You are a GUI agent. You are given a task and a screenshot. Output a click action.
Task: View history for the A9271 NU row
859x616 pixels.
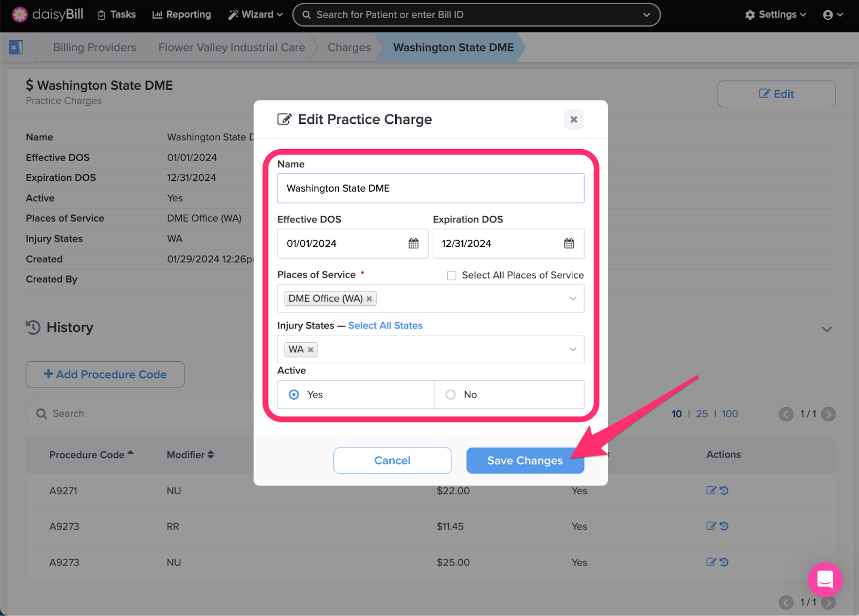[724, 490]
